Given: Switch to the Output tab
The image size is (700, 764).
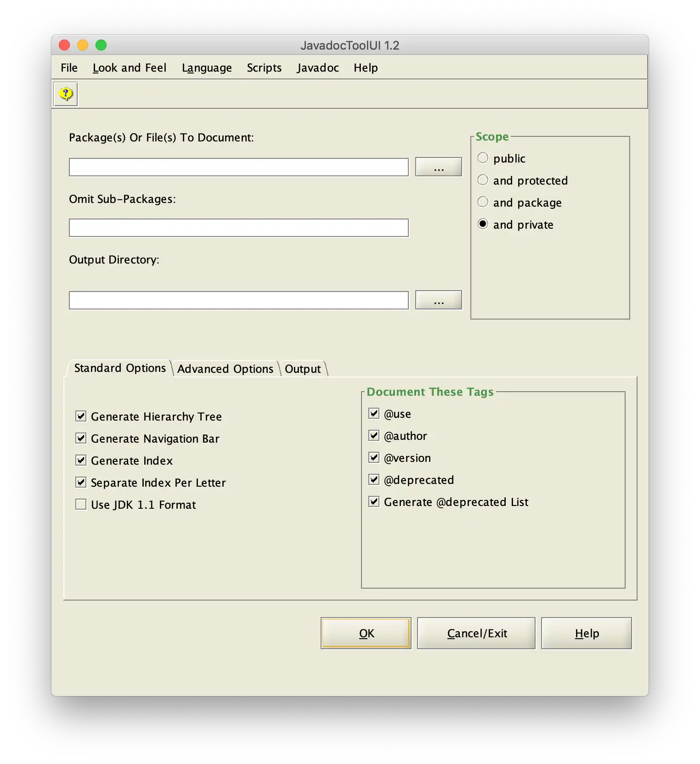Looking at the screenshot, I should [x=303, y=369].
